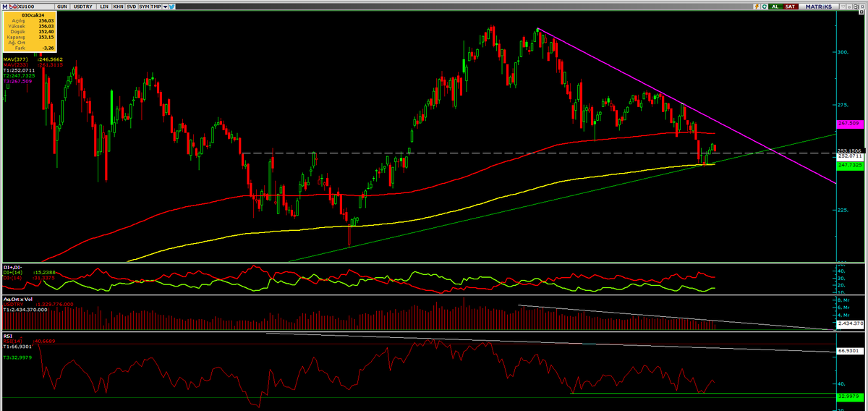Click the SYM symbol toolbar button

(144, 7)
